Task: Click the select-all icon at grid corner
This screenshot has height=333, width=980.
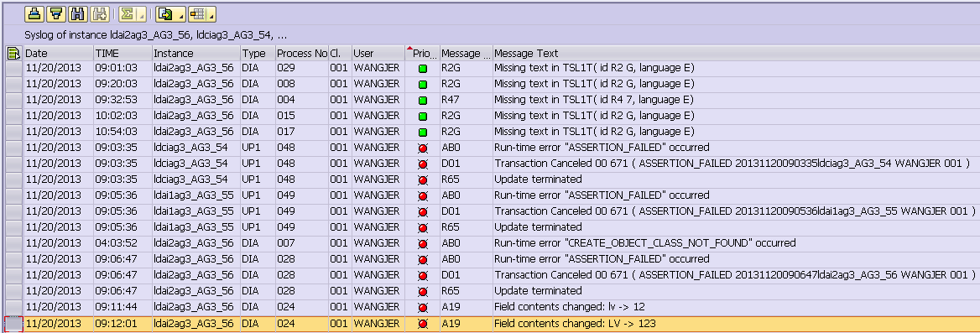Action: pos(13,54)
